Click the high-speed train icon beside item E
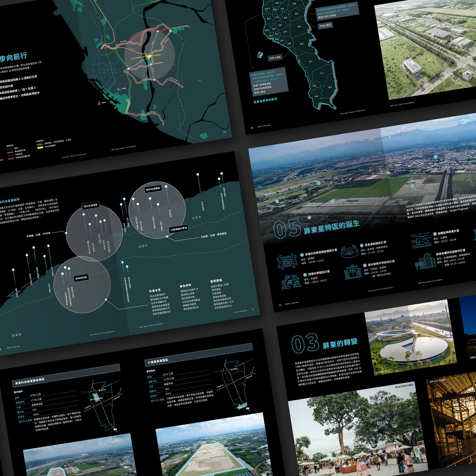Viewport: 476px width, 476px height. 421,240
